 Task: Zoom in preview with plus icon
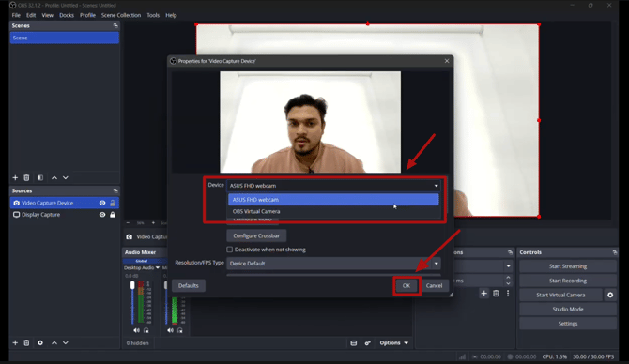click(x=153, y=223)
